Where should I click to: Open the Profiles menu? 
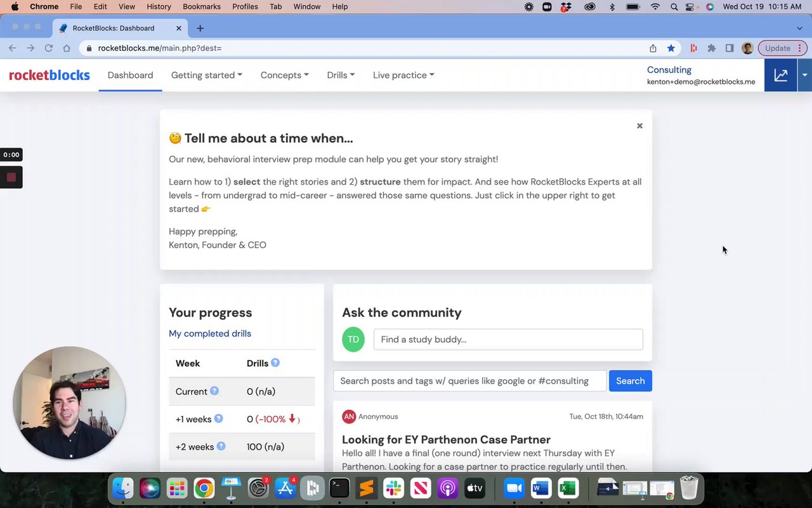[245, 6]
